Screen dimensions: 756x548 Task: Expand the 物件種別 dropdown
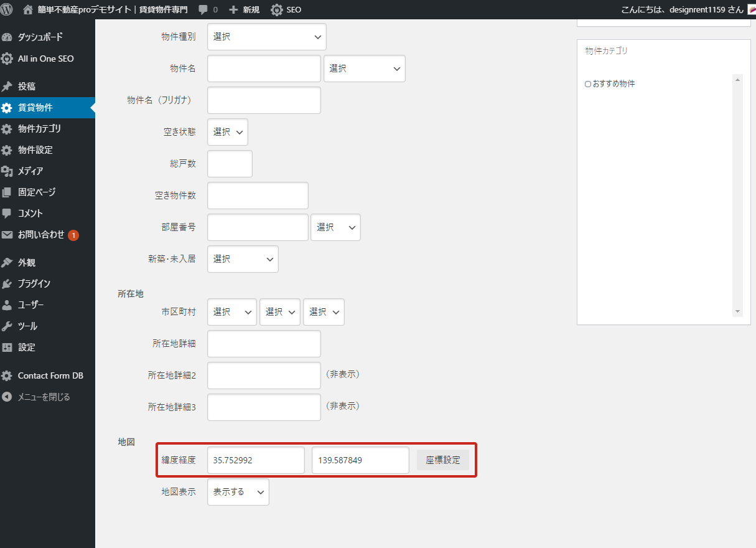(x=266, y=37)
